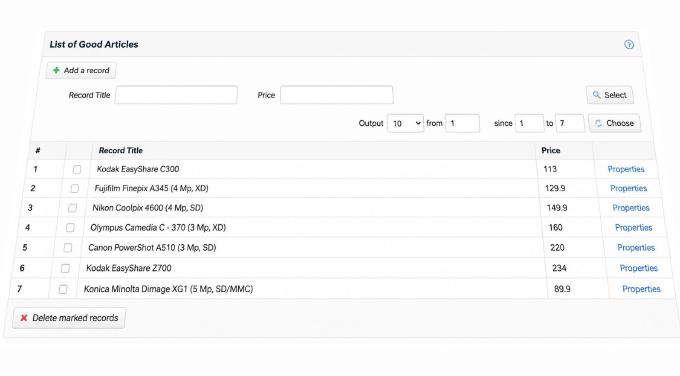The height and width of the screenshot is (376, 680).
Task: Open Properties for Kodak EasyShare Z700
Action: [639, 268]
